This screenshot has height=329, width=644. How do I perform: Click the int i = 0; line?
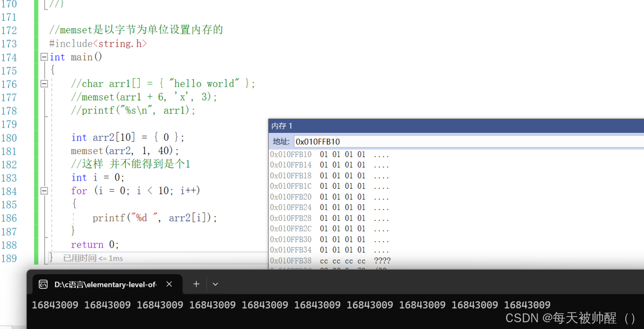pos(98,178)
